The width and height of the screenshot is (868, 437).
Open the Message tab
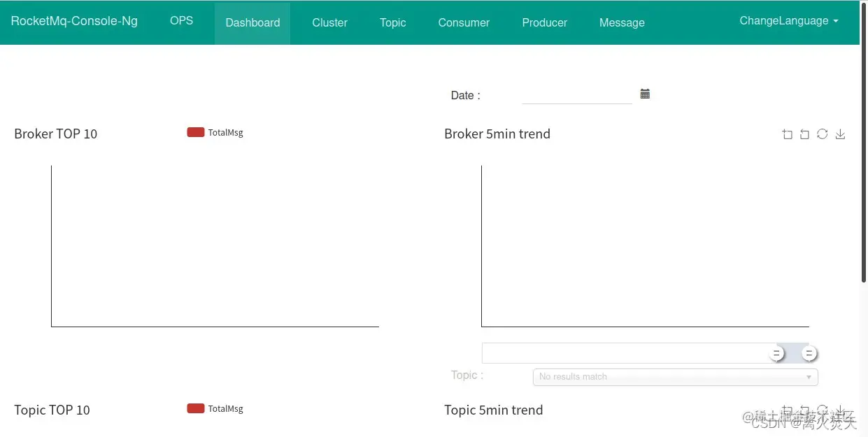[622, 23]
